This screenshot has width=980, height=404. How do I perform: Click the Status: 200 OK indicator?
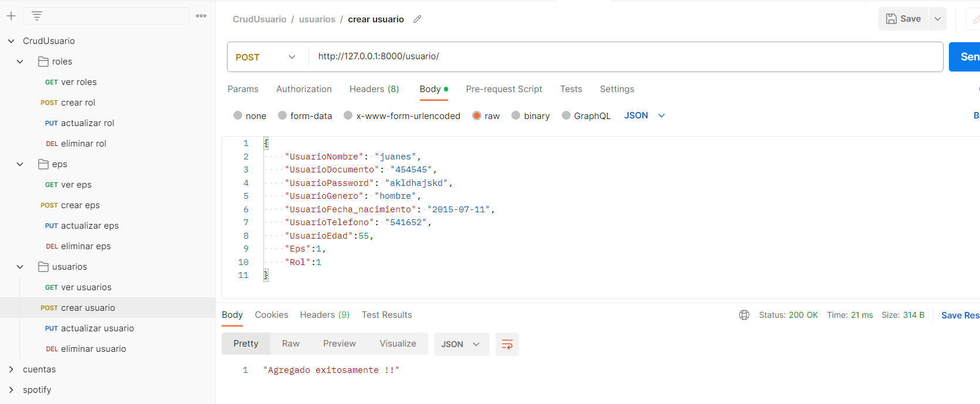pos(788,315)
